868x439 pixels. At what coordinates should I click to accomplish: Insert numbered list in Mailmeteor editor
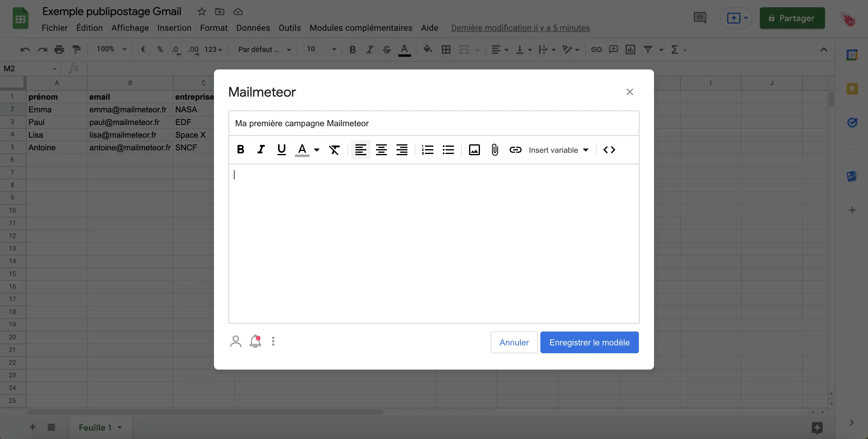click(x=427, y=149)
